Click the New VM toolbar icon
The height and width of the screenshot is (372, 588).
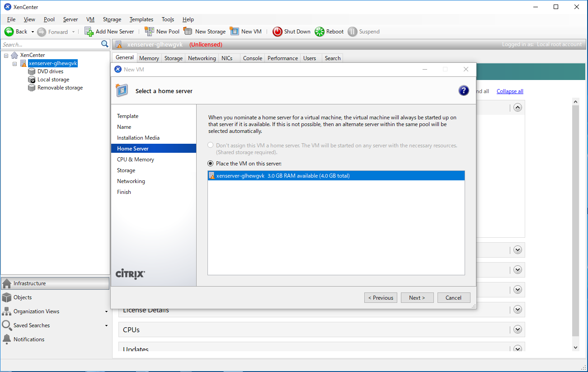point(234,31)
